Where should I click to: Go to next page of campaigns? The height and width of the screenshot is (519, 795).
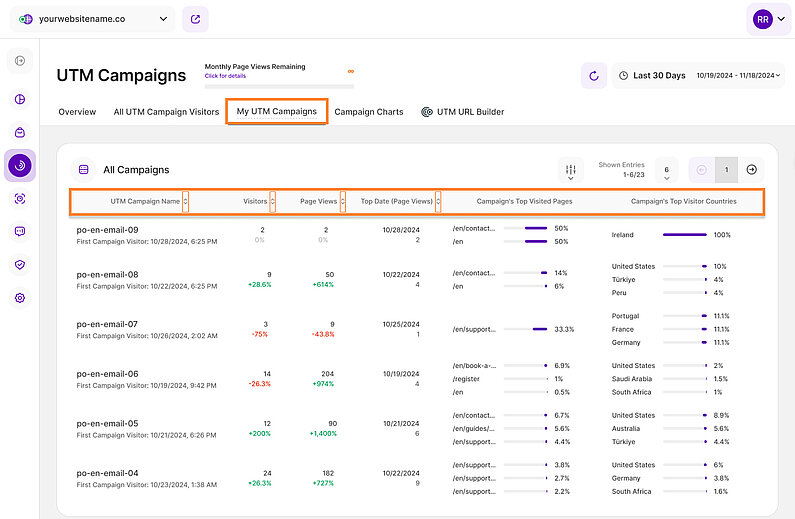[753, 170]
